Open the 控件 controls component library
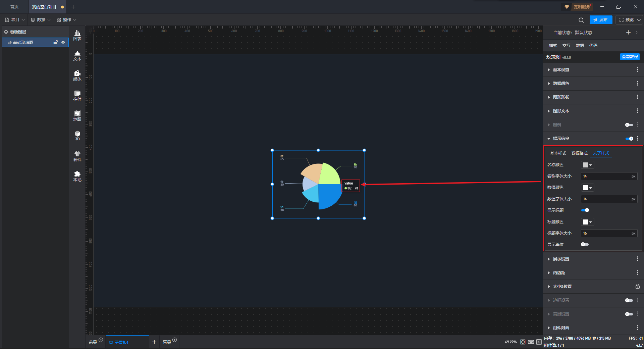The height and width of the screenshot is (349, 644). pyautogui.click(x=77, y=96)
